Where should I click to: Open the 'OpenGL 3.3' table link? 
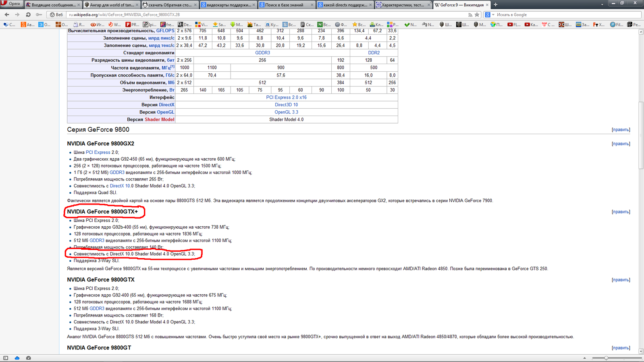tap(286, 112)
